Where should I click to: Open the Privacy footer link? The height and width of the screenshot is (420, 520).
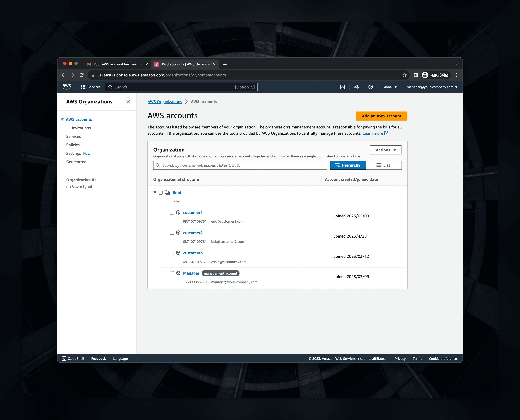click(x=400, y=359)
